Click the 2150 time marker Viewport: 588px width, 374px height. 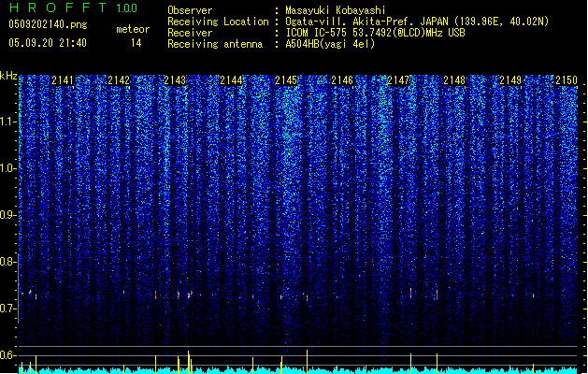pos(566,79)
